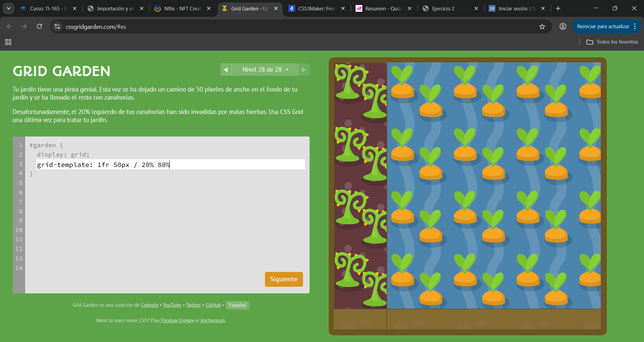View site information in the address bar

(x=57, y=26)
